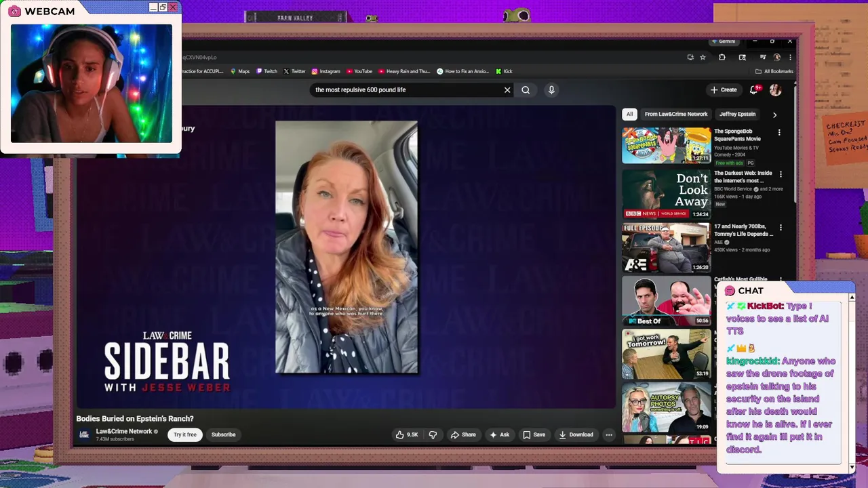The width and height of the screenshot is (868, 488).
Task: Share the video
Action: [x=463, y=434]
